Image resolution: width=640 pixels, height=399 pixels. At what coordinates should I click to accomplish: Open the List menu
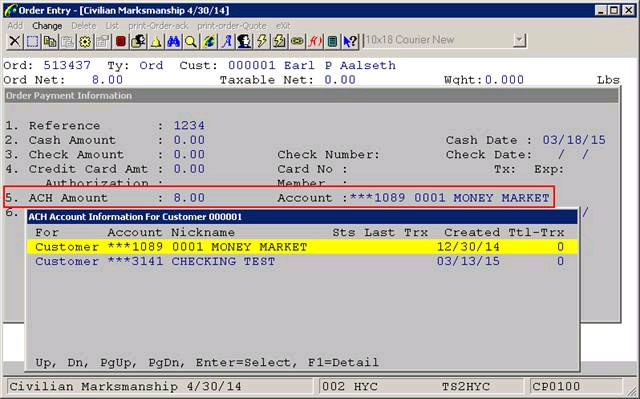pyautogui.click(x=112, y=26)
